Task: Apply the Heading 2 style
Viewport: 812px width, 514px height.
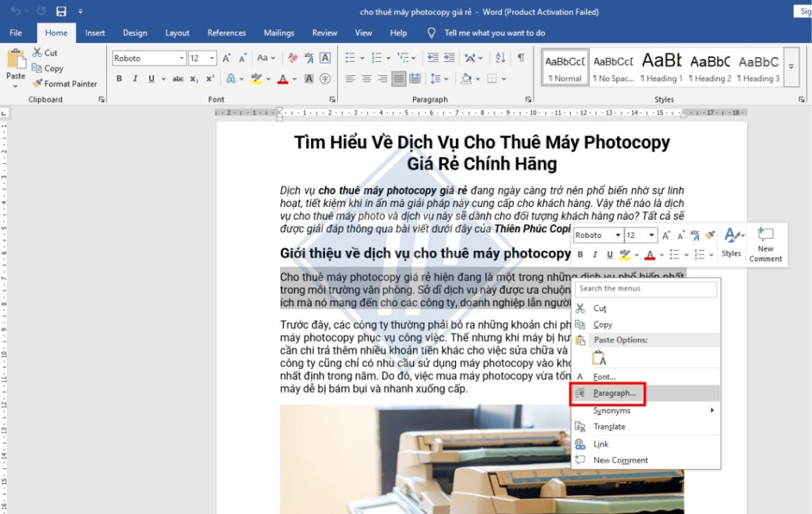Action: point(710,67)
